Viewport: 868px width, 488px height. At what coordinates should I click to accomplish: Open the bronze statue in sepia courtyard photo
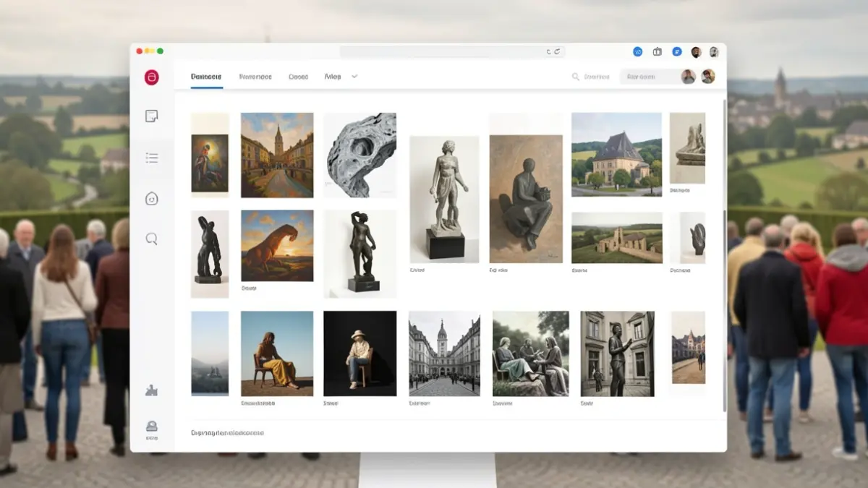[617, 354]
